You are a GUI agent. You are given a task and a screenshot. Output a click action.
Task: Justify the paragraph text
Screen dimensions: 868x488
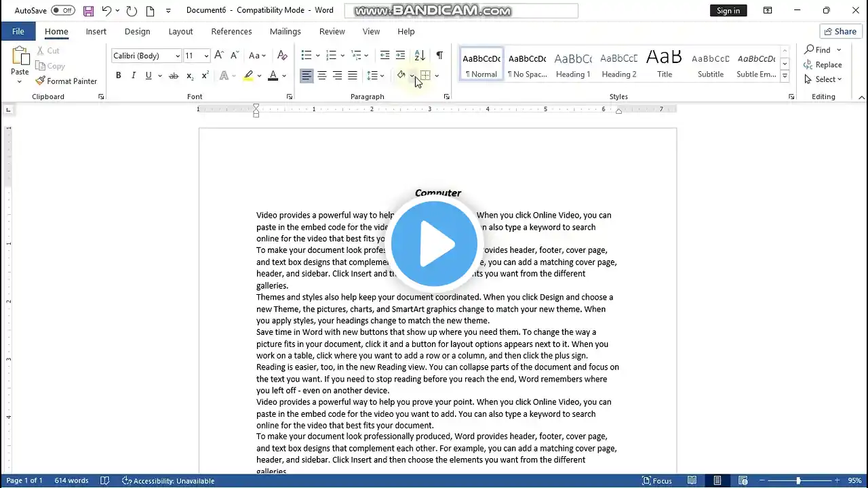click(x=353, y=75)
